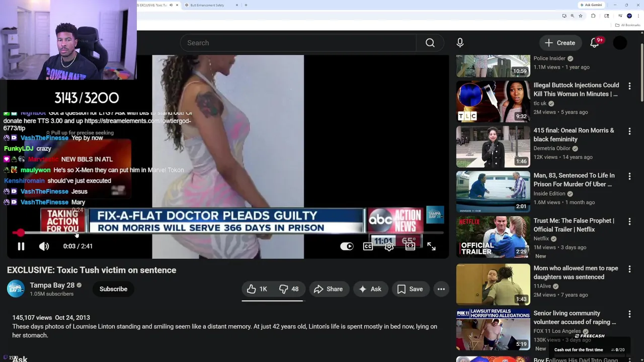Image resolution: width=644 pixels, height=362 pixels.
Task: Open Senior living community volunteer title link
Action: coord(575,318)
